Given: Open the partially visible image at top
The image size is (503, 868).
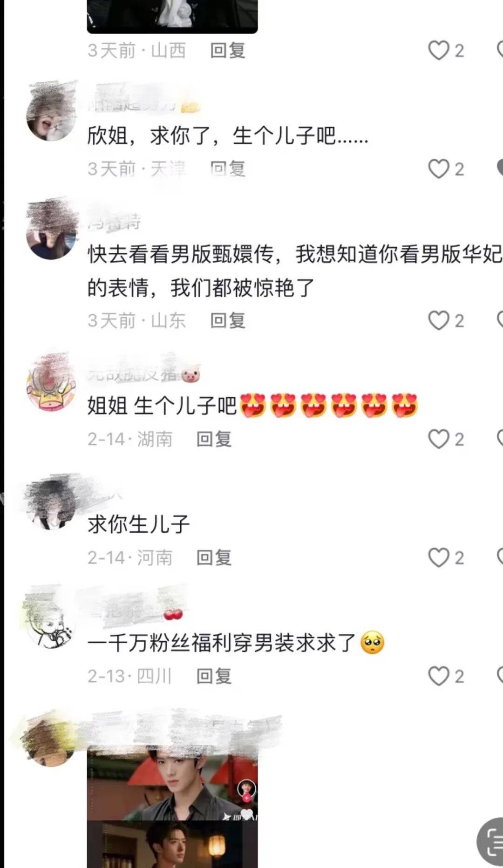Looking at the screenshot, I should pyautogui.click(x=172, y=16).
